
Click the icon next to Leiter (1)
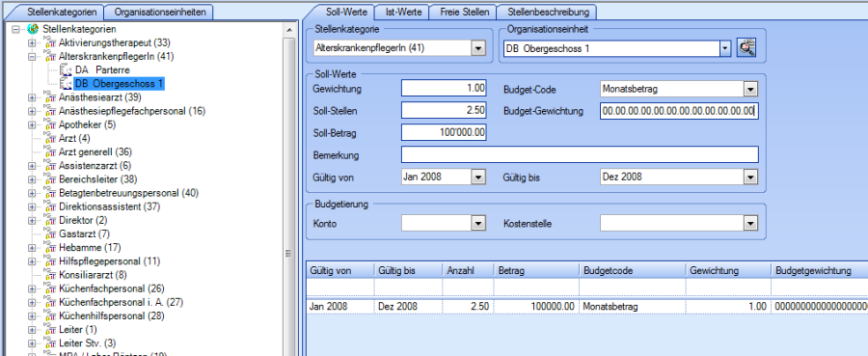[50, 330]
